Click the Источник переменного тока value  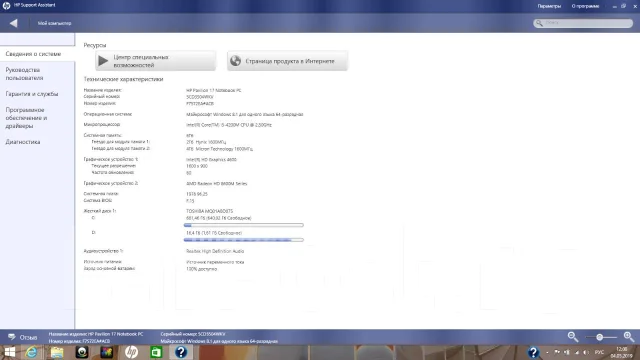click(215, 262)
